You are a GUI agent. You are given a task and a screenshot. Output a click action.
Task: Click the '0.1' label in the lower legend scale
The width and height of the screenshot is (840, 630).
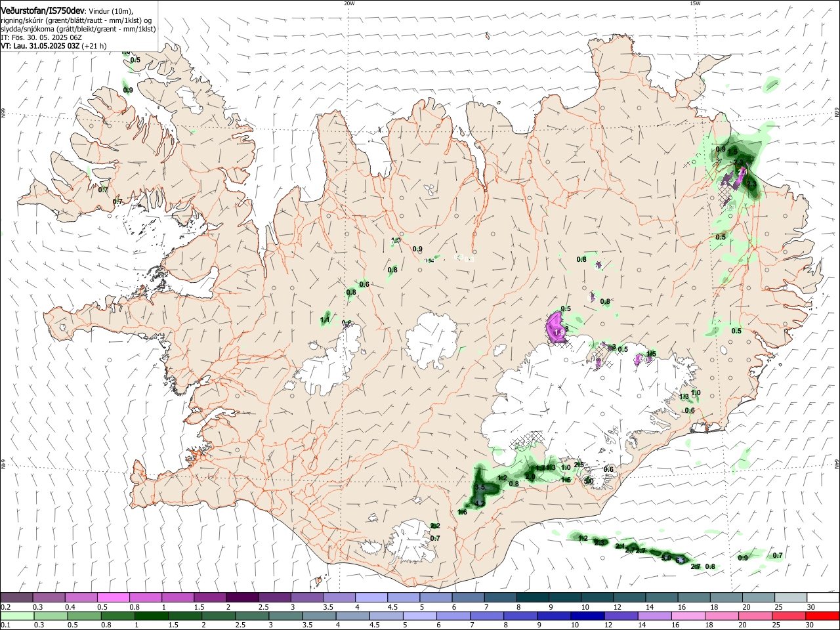[5, 625]
